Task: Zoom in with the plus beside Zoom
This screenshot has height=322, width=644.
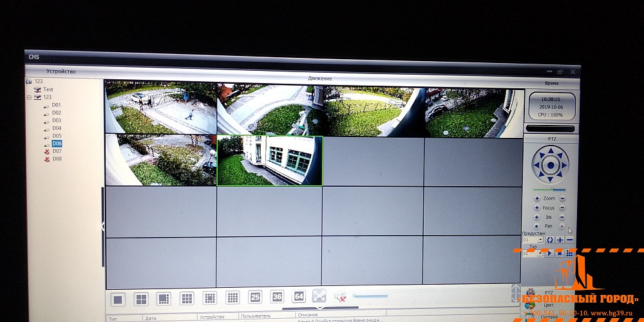Action: [537, 198]
